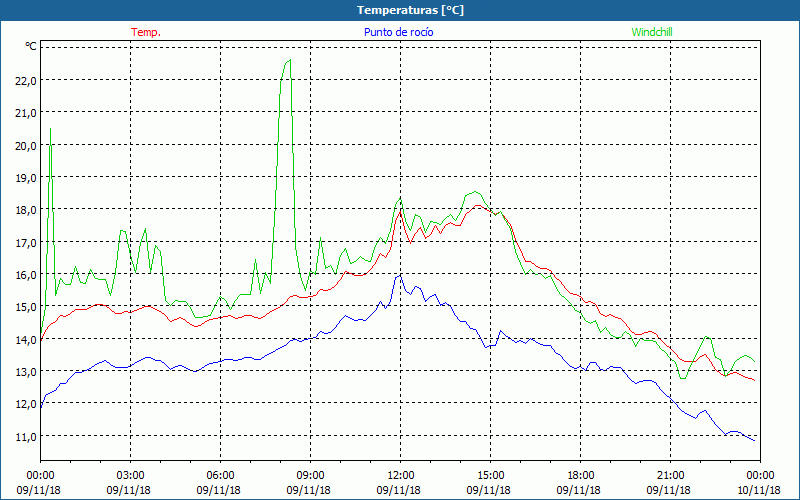Click the 16,0 y-axis value
800x500 pixels.
click(26, 274)
